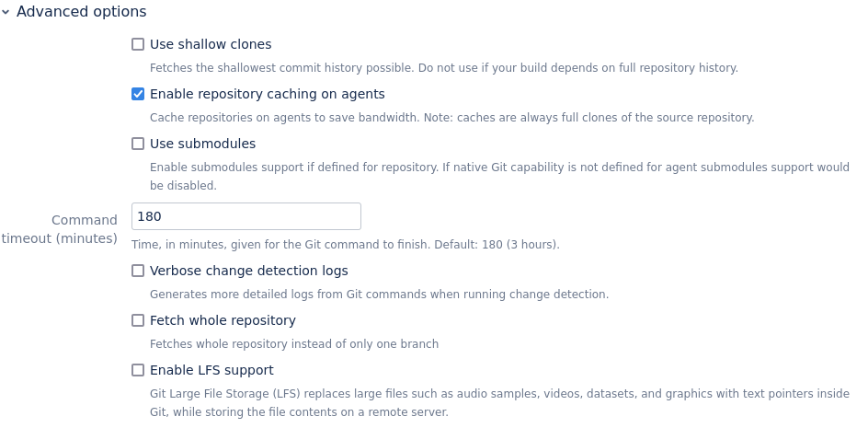Check the Verbose change detection logs box
868x428 pixels.
(138, 271)
